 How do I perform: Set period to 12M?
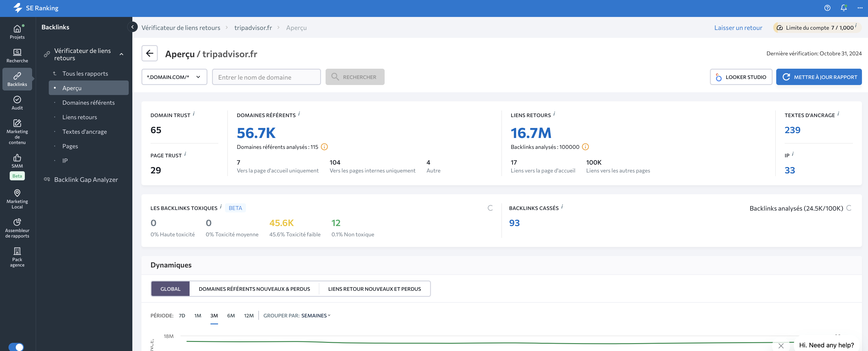click(249, 315)
